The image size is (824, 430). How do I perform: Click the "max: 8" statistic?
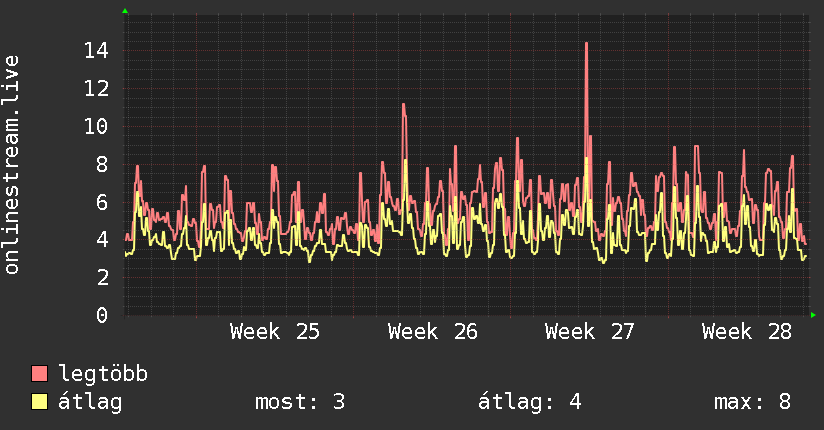[753, 402]
